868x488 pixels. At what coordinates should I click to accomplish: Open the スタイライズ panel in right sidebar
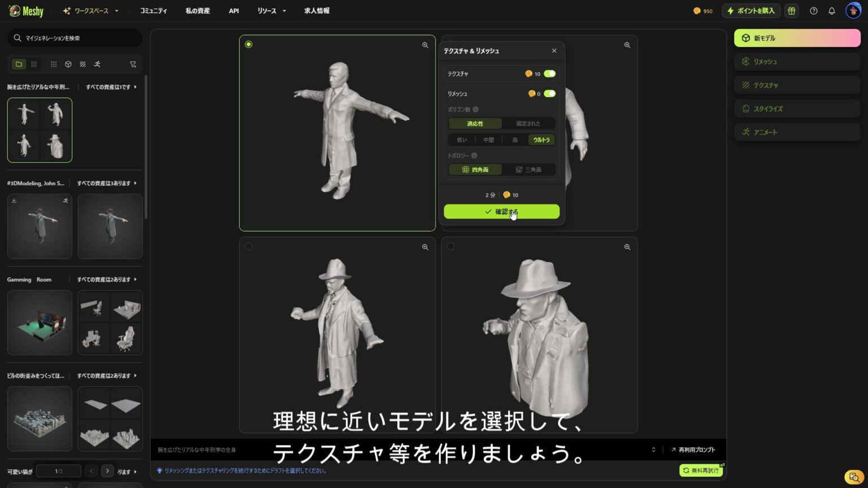[796, 108]
